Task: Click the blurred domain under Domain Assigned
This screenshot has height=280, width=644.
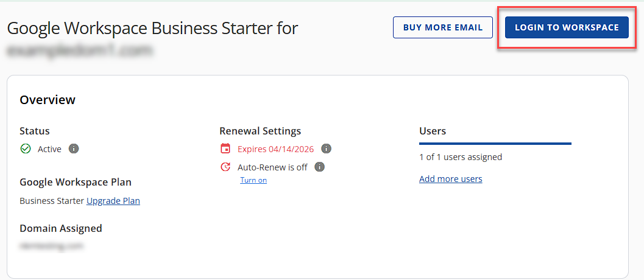Action: [51, 246]
